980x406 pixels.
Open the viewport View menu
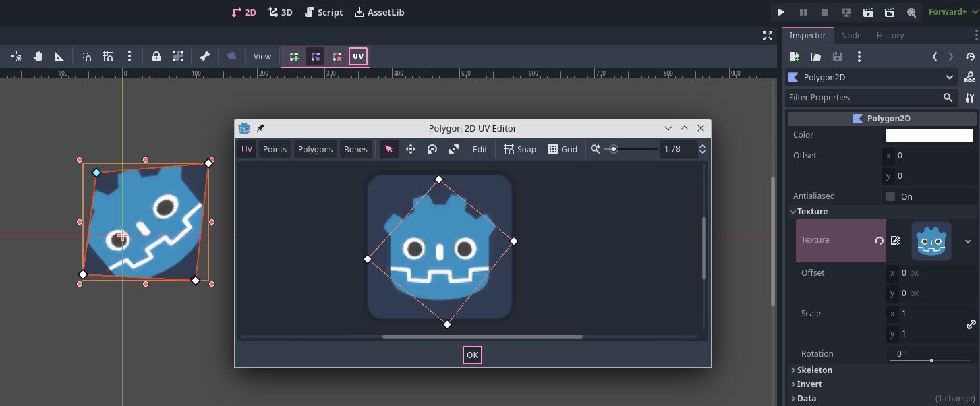pyautogui.click(x=262, y=57)
